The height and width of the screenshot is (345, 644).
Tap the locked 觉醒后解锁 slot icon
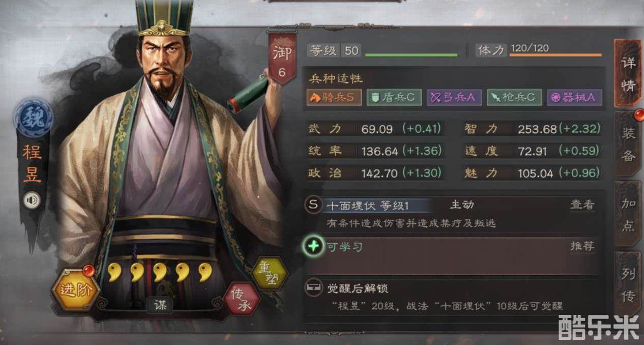[x=313, y=289]
